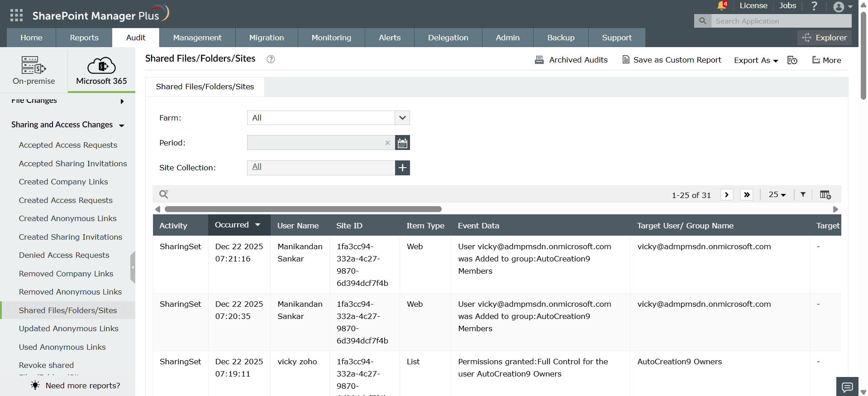Image resolution: width=868 pixels, height=396 pixels.
Task: Click the schedule report icon
Action: point(792,60)
